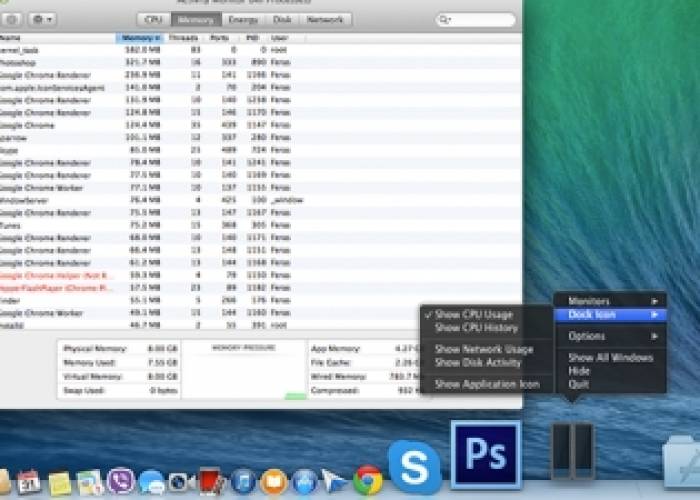Image resolution: width=700 pixels, height=500 pixels.
Task: Select the Photoshop process row
Action: (x=261, y=62)
